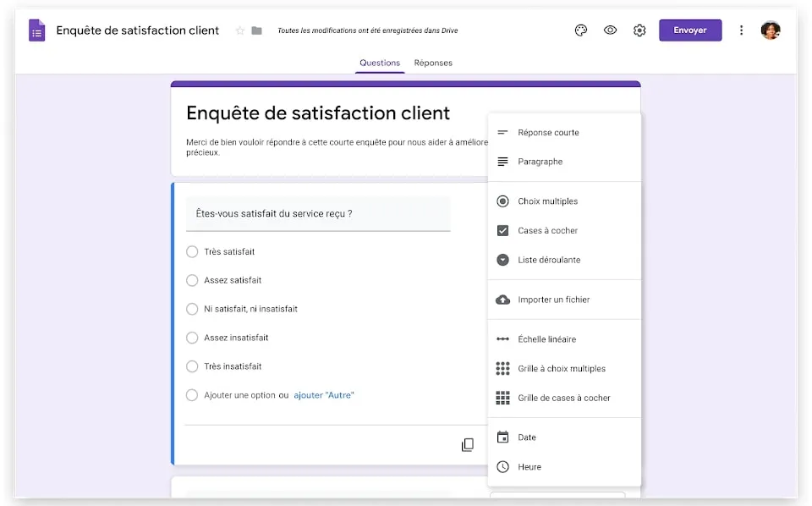
Task: Choose Liste déroulante question type
Action: pyautogui.click(x=564, y=260)
